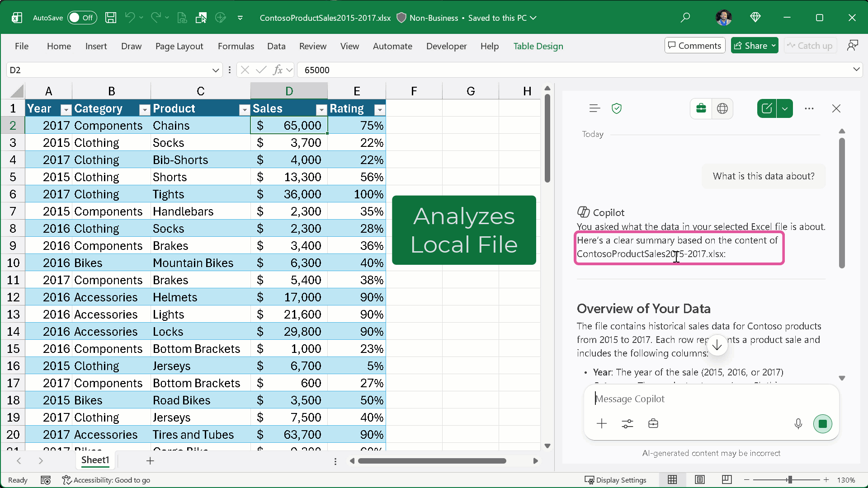Click the plus icon to attach content in Copilot
The image size is (868, 488).
602,423
